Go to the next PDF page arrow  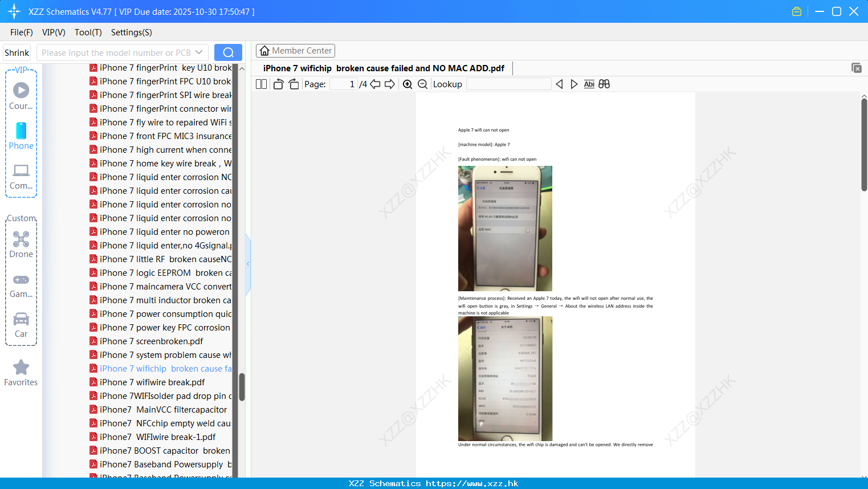pyautogui.click(x=390, y=84)
